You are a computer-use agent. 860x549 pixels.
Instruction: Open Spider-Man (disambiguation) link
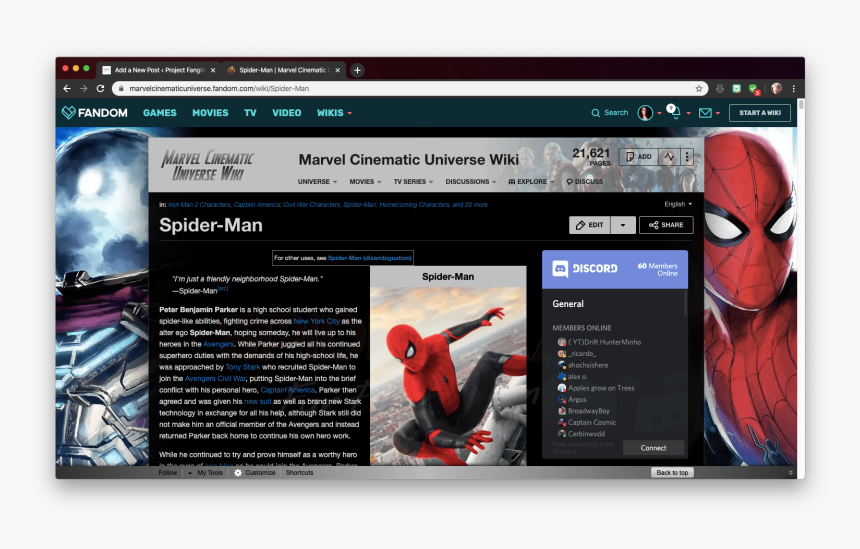[370, 258]
